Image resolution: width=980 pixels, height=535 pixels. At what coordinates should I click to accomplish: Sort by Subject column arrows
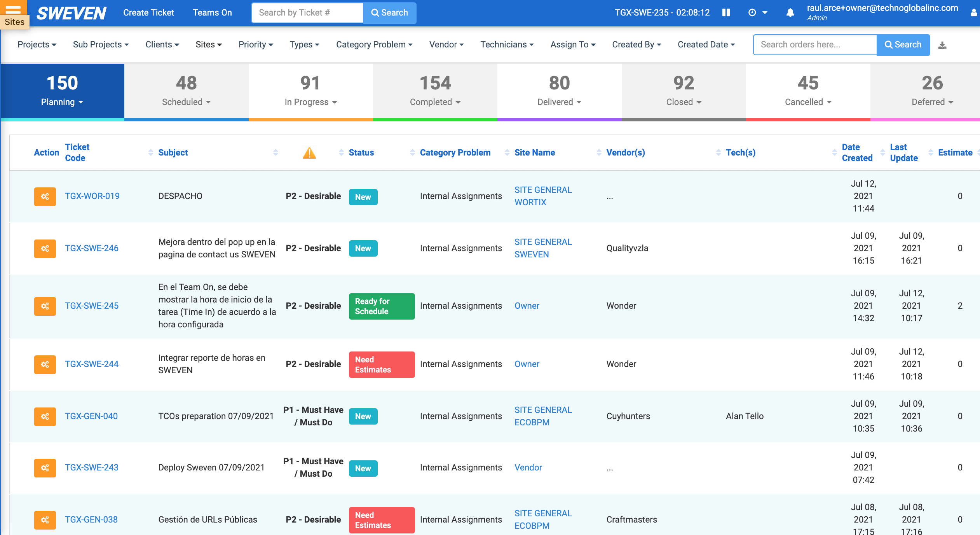click(x=276, y=152)
